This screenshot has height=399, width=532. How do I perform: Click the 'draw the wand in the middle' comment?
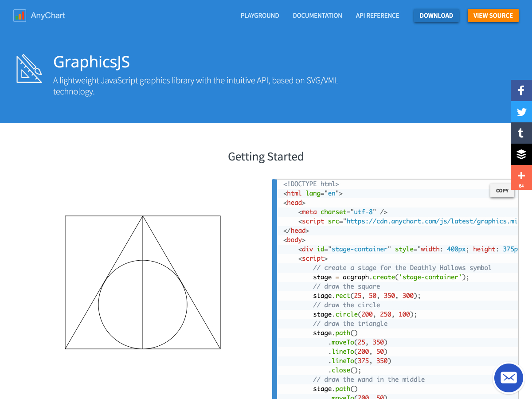(x=369, y=379)
